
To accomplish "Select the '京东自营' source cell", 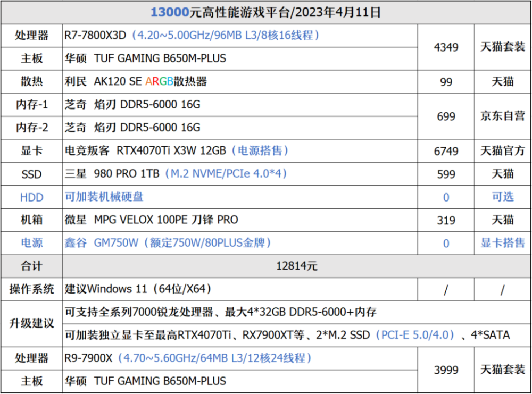I will pos(503,116).
